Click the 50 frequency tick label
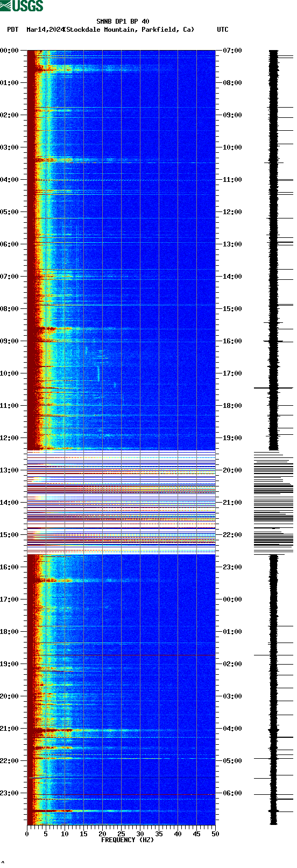Viewport: 297px width, 868px height. [x=215, y=834]
